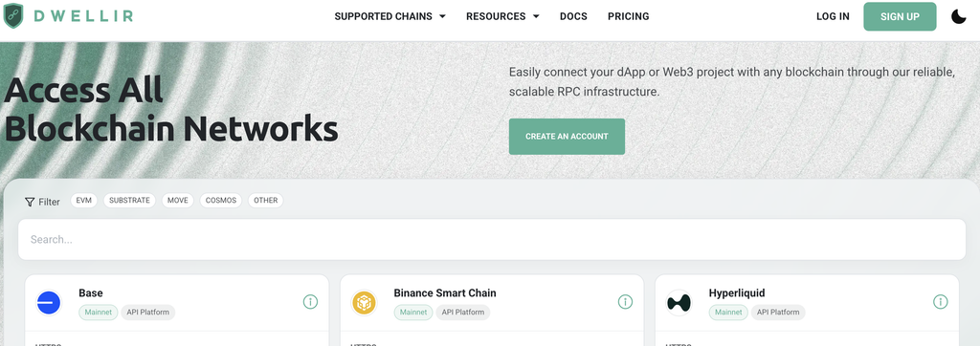
Task: Click the Hyperliquid logo icon
Action: 679,303
